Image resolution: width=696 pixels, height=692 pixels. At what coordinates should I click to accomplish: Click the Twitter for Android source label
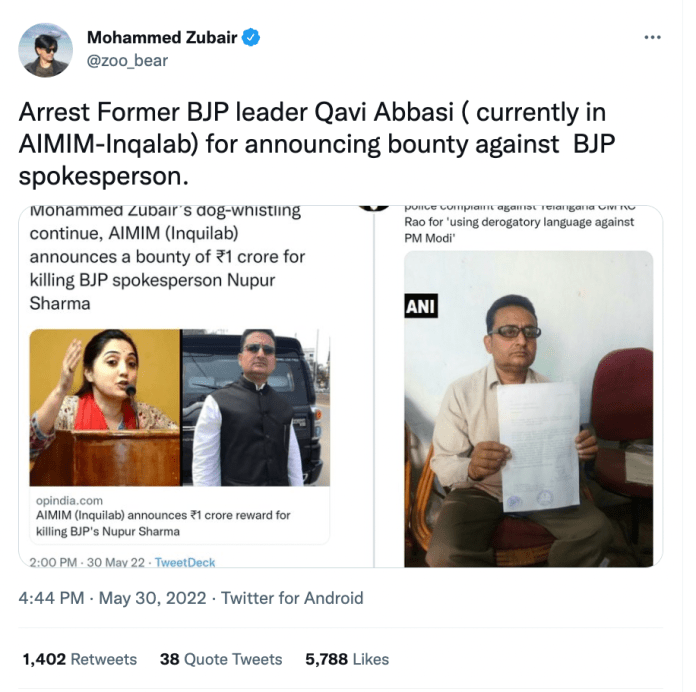pos(292,598)
